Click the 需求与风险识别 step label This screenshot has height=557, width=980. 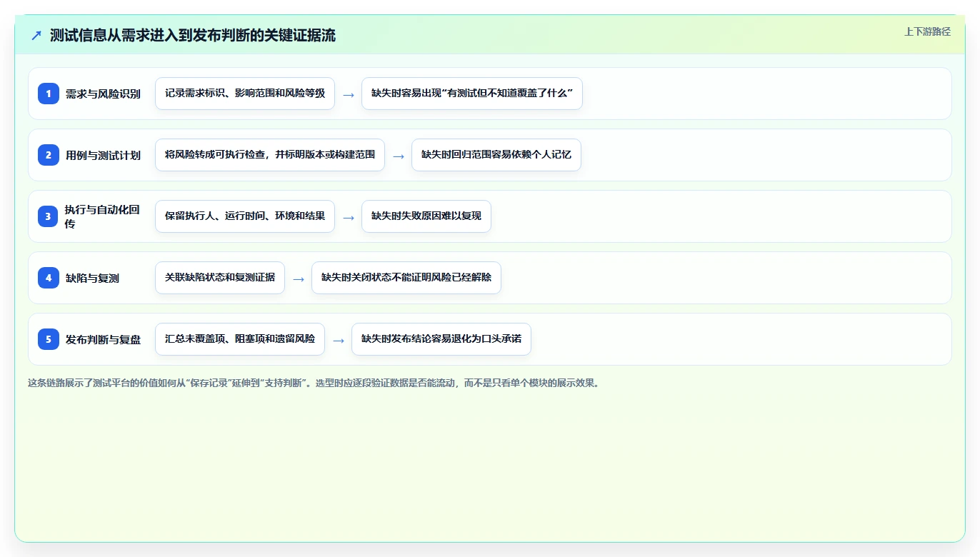[x=103, y=94]
